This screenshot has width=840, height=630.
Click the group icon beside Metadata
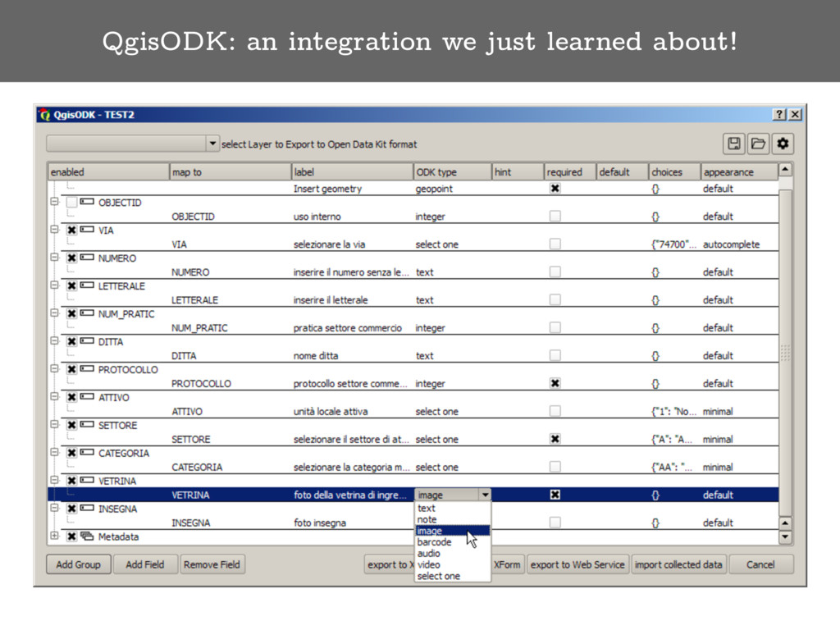pos(87,536)
